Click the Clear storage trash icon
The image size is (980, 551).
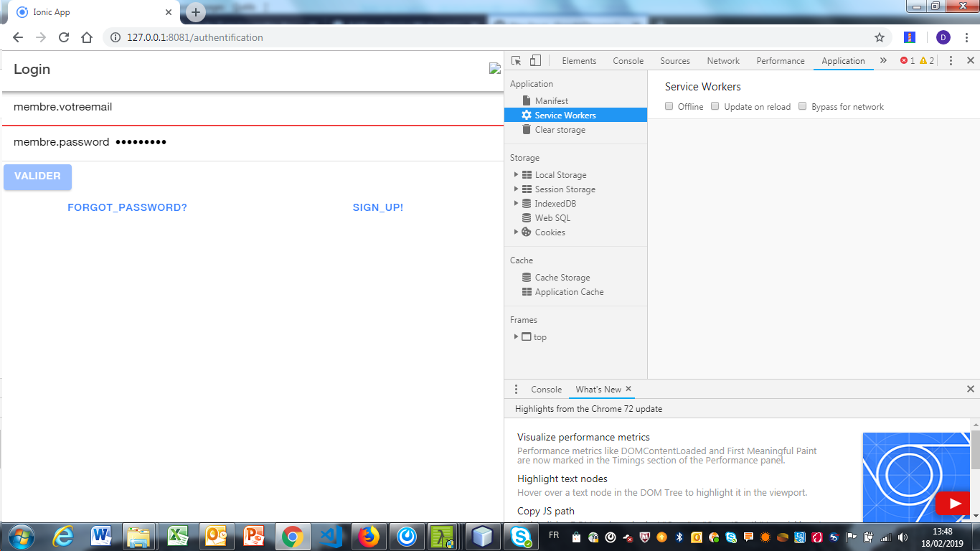528,129
